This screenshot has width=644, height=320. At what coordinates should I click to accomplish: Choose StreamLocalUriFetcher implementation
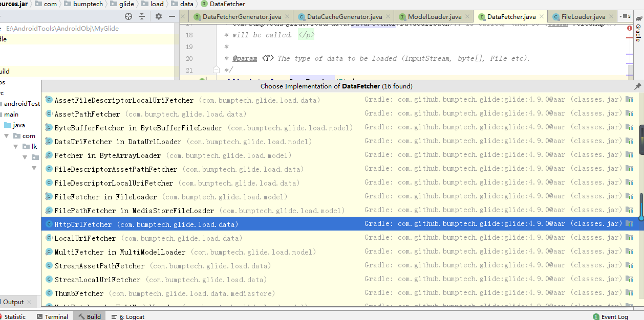tap(340, 280)
